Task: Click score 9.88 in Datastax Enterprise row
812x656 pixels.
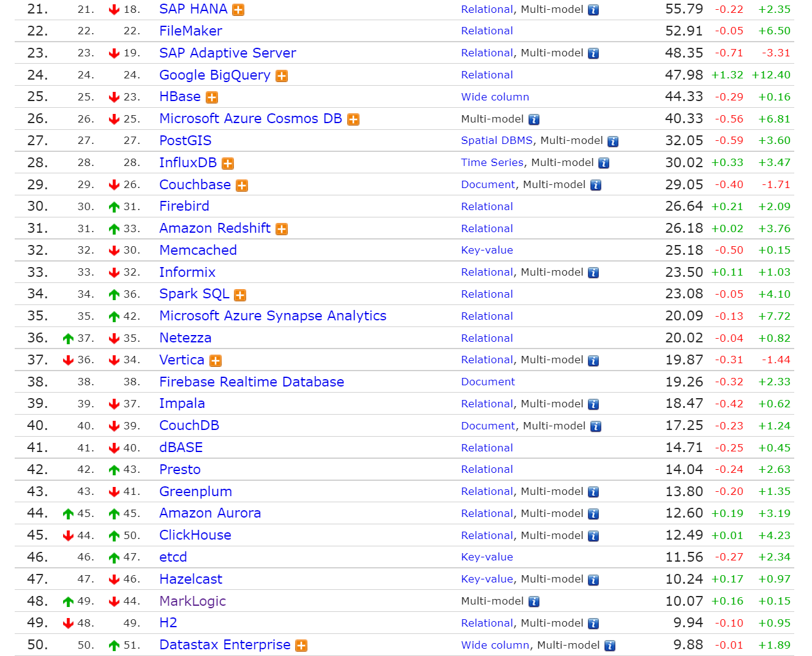Action: 688,645
